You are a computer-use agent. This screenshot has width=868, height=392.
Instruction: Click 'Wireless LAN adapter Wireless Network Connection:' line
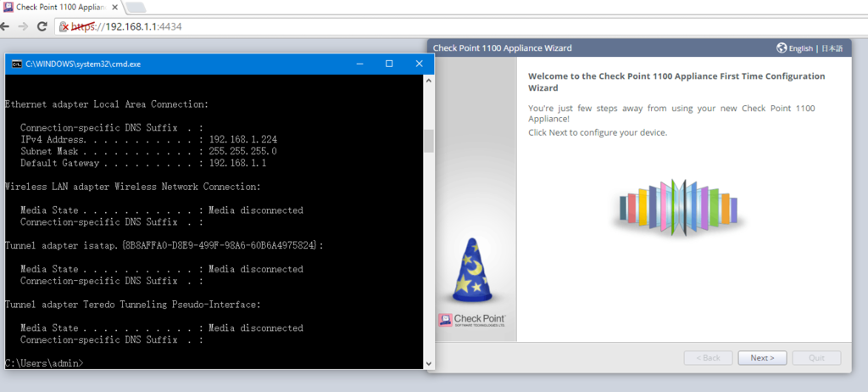132,187
